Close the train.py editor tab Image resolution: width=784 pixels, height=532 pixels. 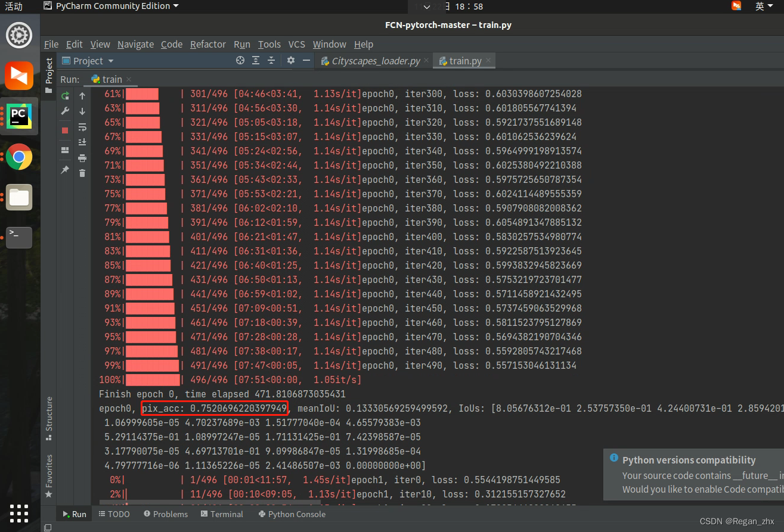pyautogui.click(x=488, y=61)
